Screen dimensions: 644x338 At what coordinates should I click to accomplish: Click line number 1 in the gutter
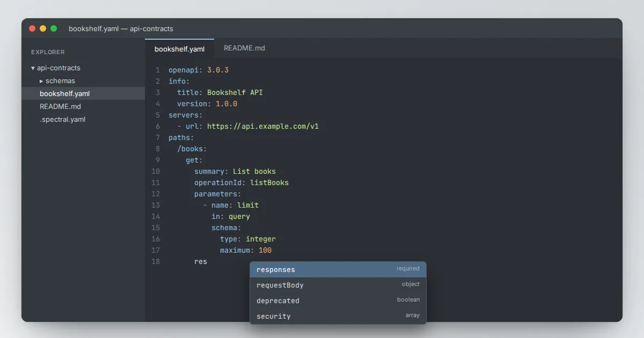click(158, 70)
